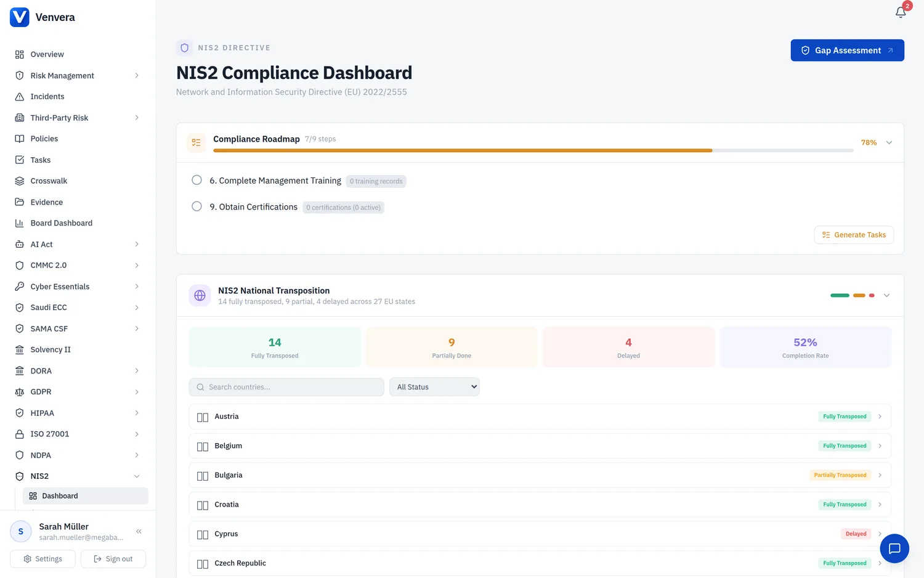Collapse the NIS2 National Transposition panel
The height and width of the screenshot is (578, 924).
[x=886, y=295]
